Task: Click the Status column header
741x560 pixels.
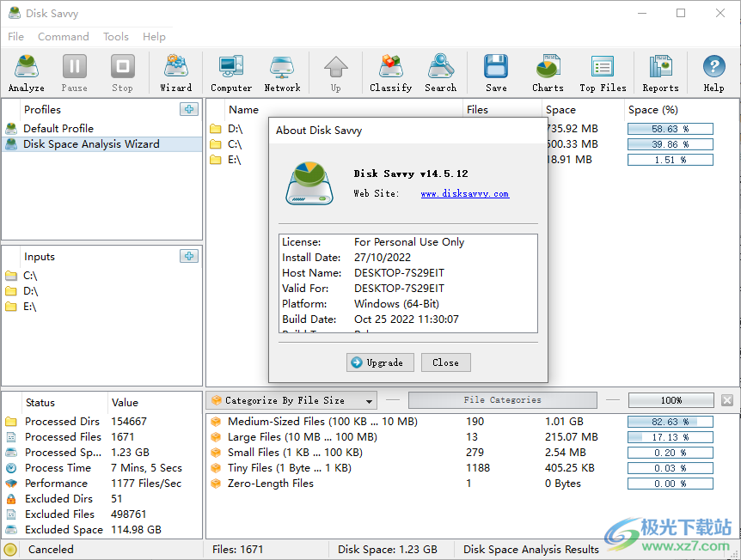Action: [x=64, y=403]
